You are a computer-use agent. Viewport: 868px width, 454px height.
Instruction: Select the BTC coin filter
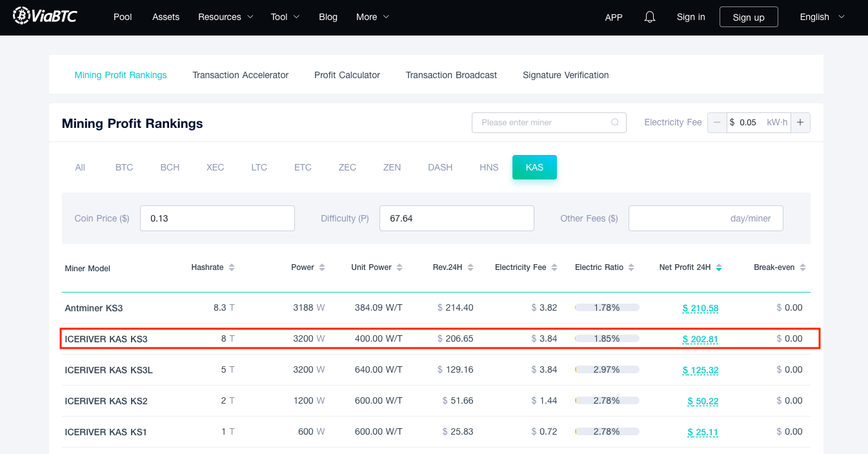click(x=125, y=167)
